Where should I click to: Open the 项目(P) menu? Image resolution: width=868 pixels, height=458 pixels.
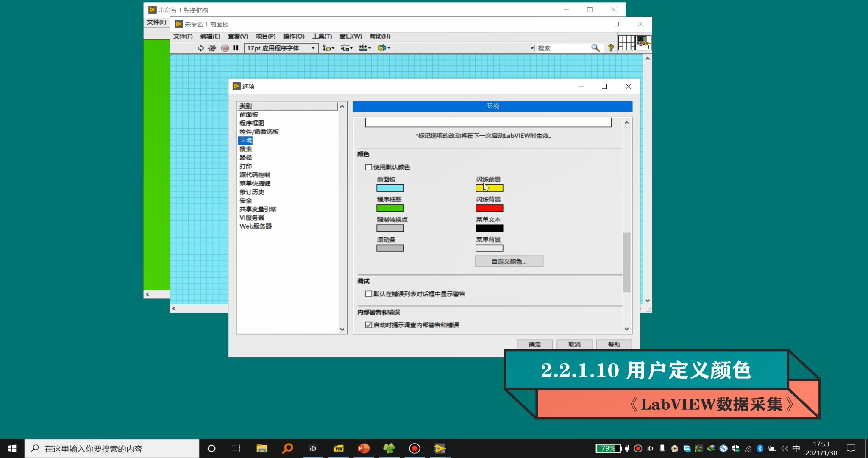pyautogui.click(x=265, y=36)
